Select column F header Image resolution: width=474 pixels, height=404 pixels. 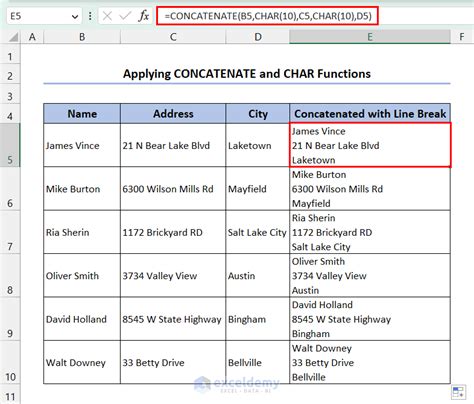point(462,37)
